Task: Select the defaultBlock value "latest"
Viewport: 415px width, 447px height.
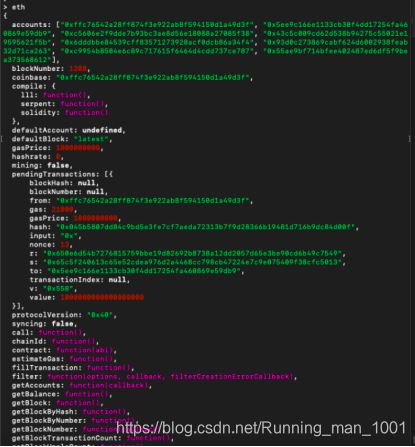Action: click(x=91, y=139)
